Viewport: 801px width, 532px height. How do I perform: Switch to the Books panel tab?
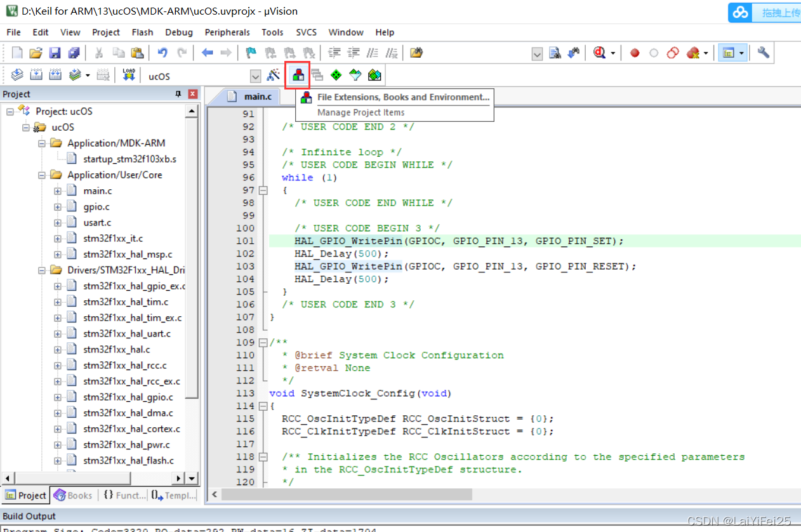[72, 495]
